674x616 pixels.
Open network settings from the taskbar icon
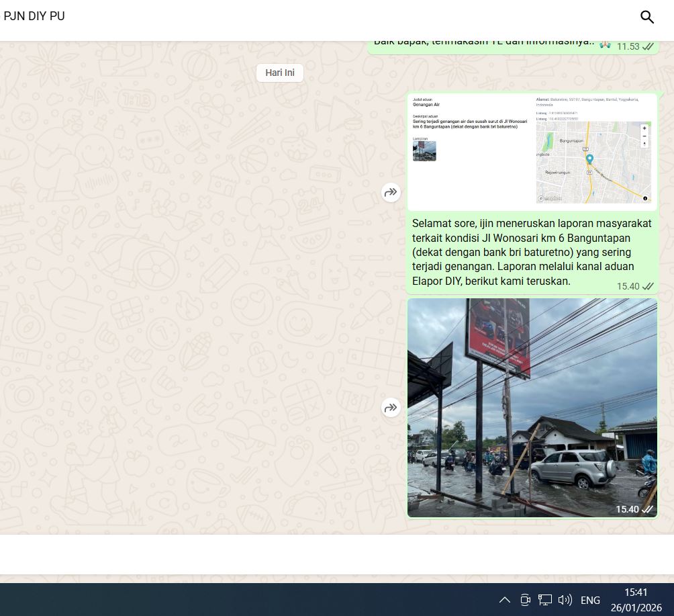(544, 600)
